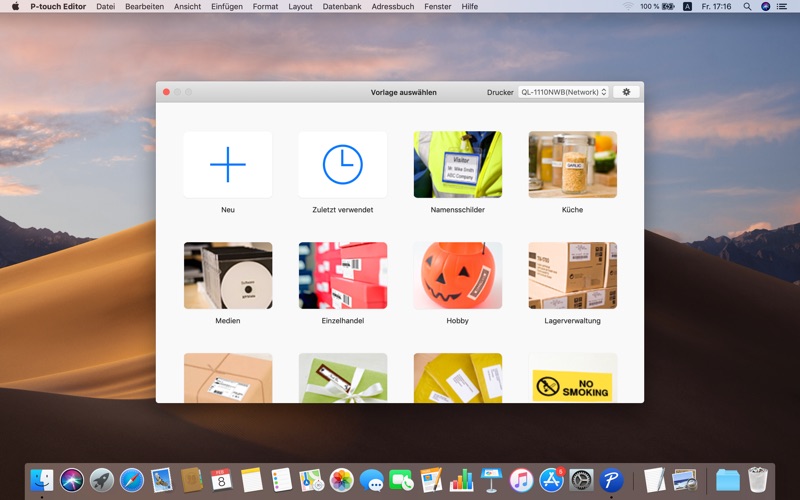The image size is (800, 500).
Task: Open iTunes from the Dock
Action: (x=521, y=480)
